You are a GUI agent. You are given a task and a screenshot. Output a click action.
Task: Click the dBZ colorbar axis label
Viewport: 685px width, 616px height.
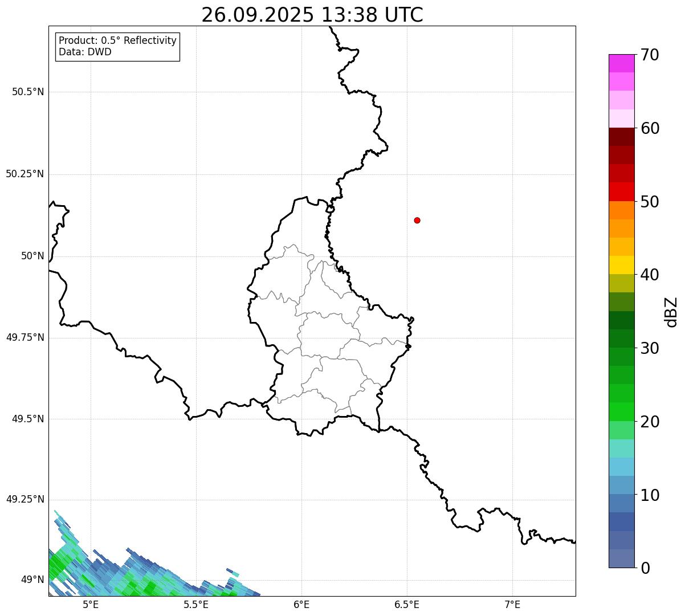[x=671, y=312]
